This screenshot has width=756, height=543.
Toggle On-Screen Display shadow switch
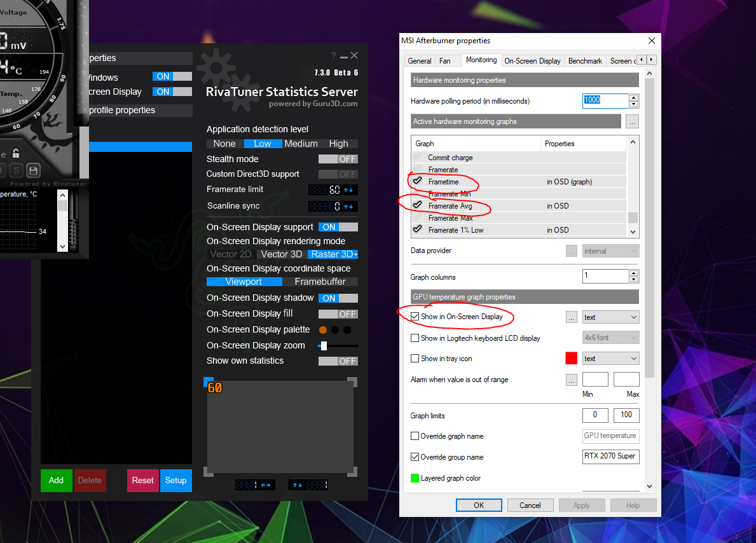coord(338,298)
